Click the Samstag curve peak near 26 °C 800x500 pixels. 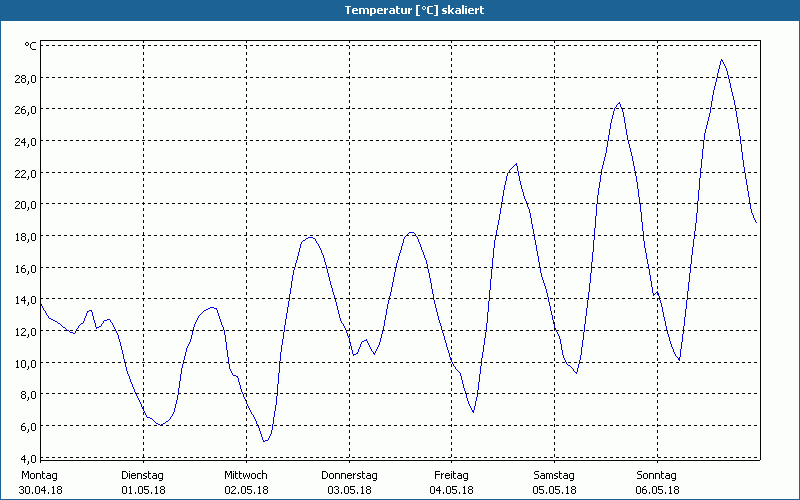(x=619, y=103)
